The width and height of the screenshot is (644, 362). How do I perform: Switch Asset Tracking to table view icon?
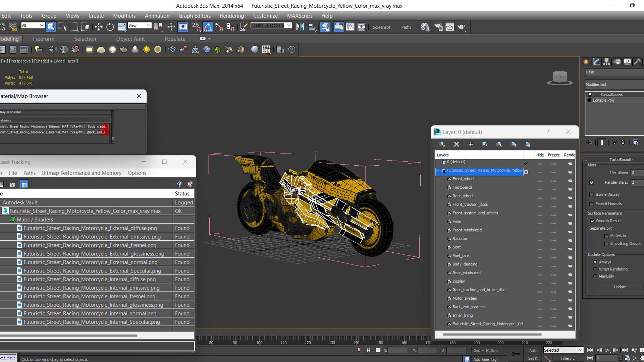click(24, 184)
